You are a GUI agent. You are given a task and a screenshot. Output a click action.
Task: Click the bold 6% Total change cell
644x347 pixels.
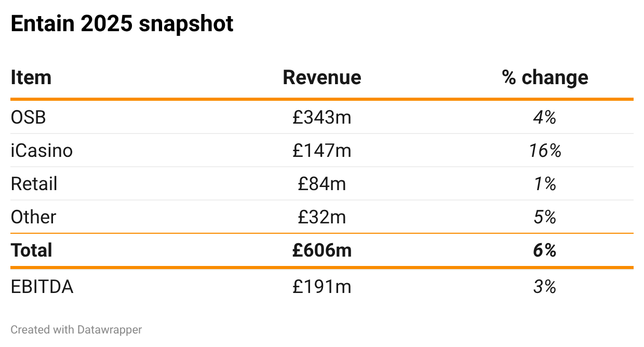coord(545,250)
